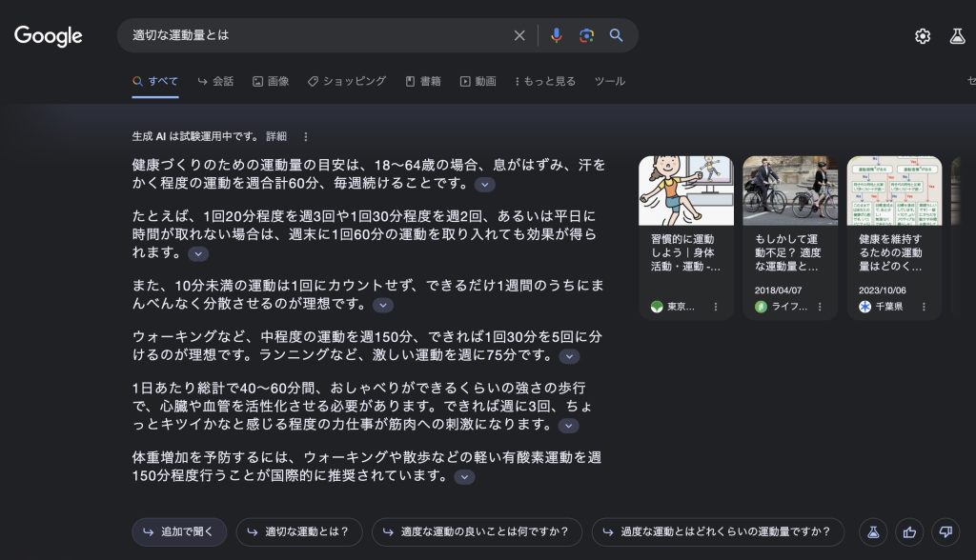Click the magnifying glass search button
This screenshot has height=560, width=976.
(x=617, y=35)
